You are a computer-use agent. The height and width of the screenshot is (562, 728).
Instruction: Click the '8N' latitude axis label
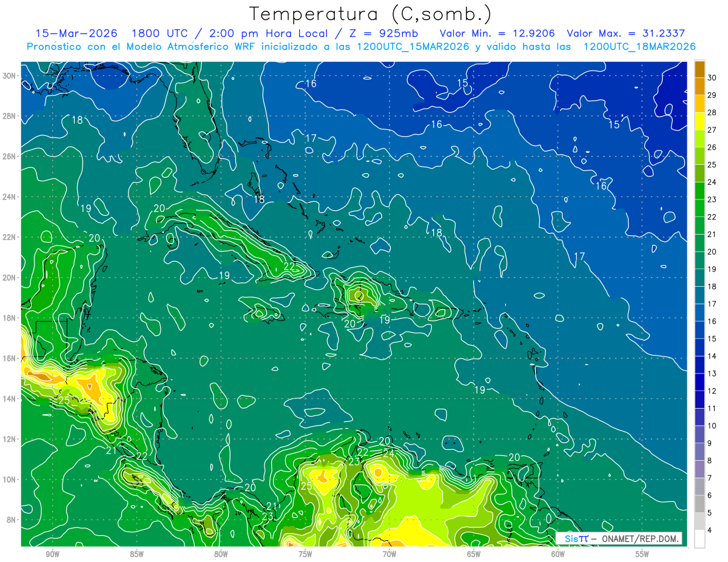[x=12, y=520]
